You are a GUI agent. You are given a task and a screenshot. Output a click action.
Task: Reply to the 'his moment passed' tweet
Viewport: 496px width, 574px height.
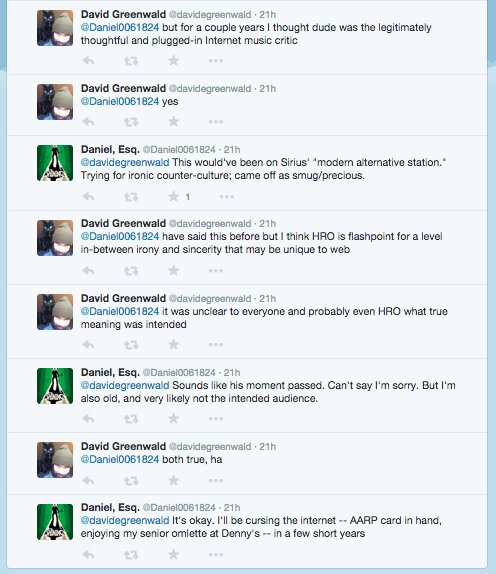pos(88,418)
